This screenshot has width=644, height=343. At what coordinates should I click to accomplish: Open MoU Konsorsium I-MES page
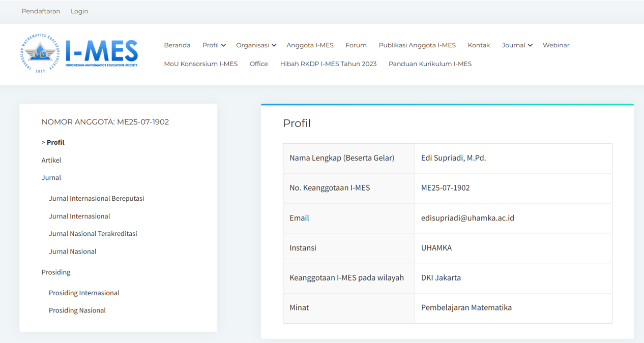pyautogui.click(x=200, y=64)
